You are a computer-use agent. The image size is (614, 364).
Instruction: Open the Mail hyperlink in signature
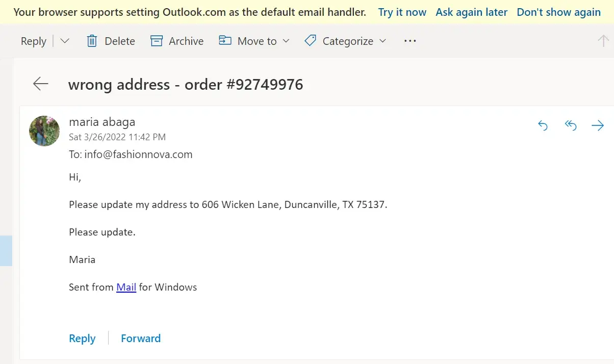pos(126,287)
